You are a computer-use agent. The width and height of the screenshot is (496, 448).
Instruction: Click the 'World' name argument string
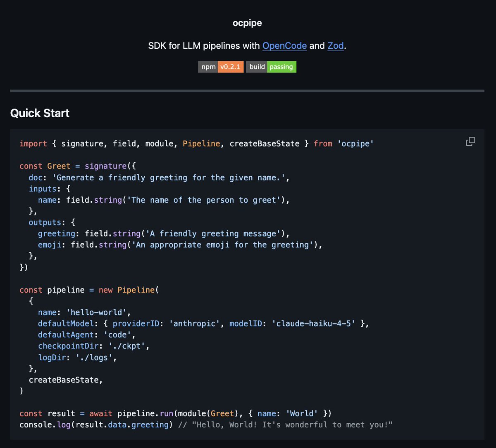(302, 413)
